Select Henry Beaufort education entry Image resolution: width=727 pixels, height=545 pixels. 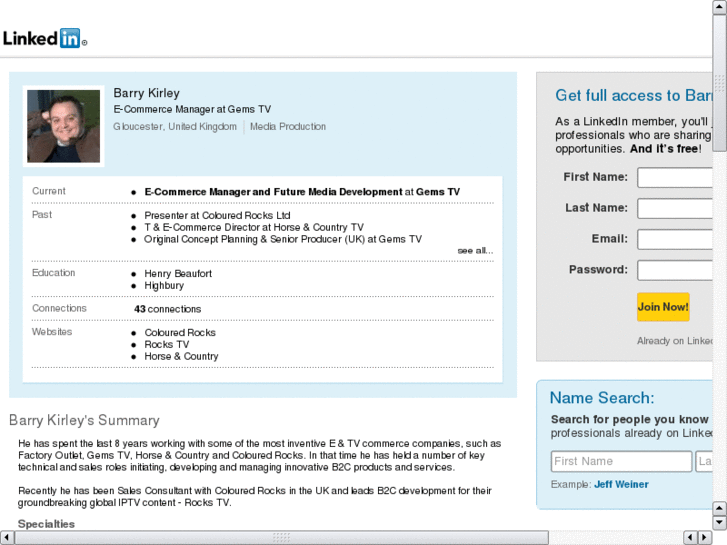pyautogui.click(x=178, y=274)
